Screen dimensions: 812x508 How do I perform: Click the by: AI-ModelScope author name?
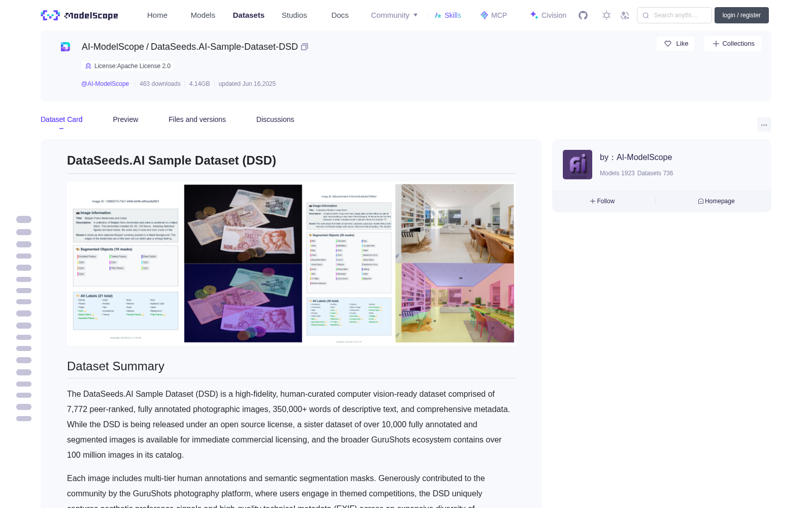[x=636, y=157]
